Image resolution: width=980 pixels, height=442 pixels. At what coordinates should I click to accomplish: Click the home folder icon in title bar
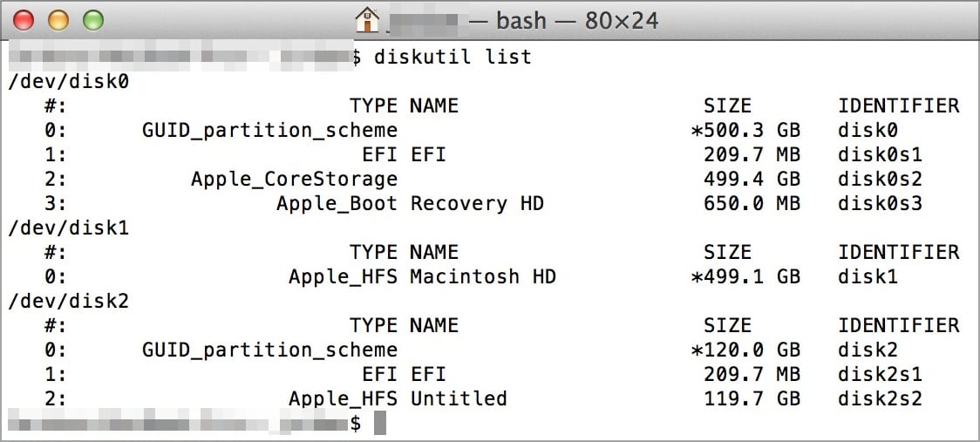point(369,19)
